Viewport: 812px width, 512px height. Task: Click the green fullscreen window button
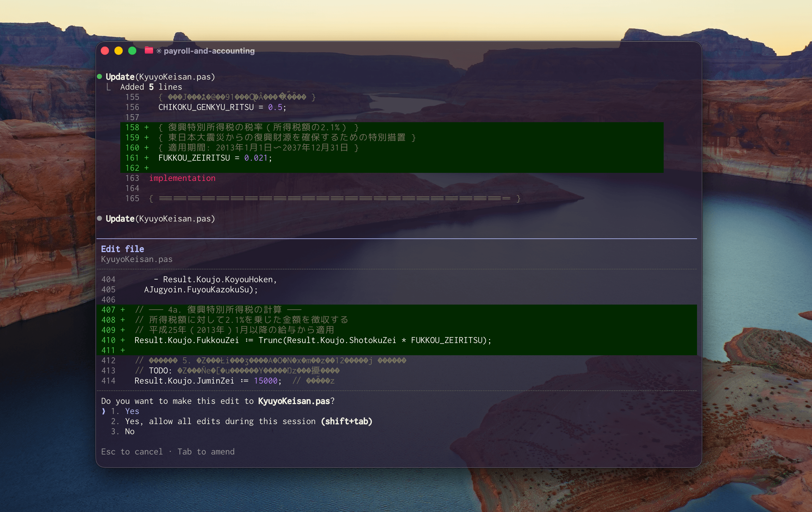[132, 51]
